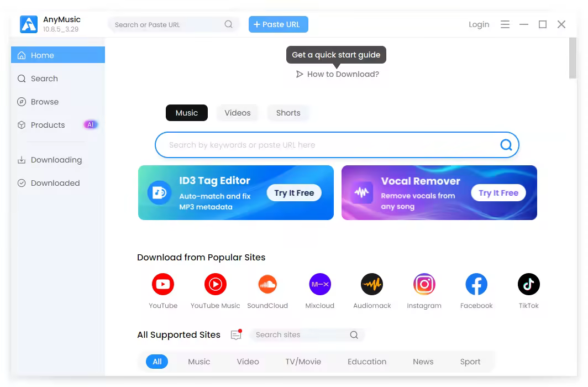Choose the Audiomack site icon
Image resolution: width=588 pixels, height=387 pixels.
pos(372,284)
